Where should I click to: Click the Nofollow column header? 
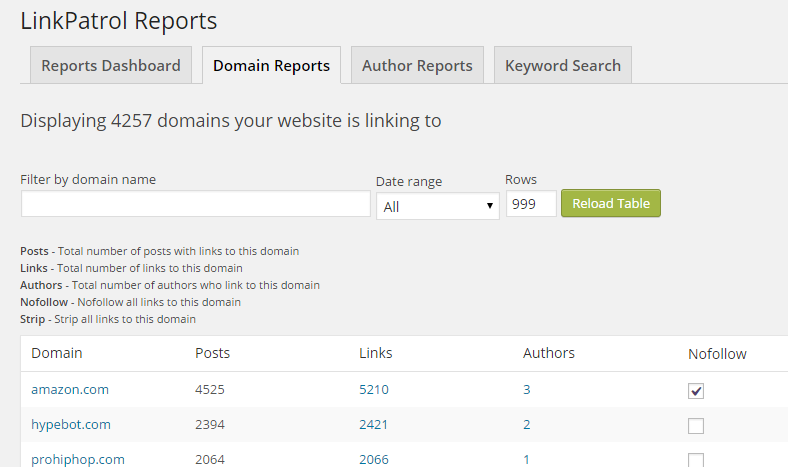click(x=717, y=354)
